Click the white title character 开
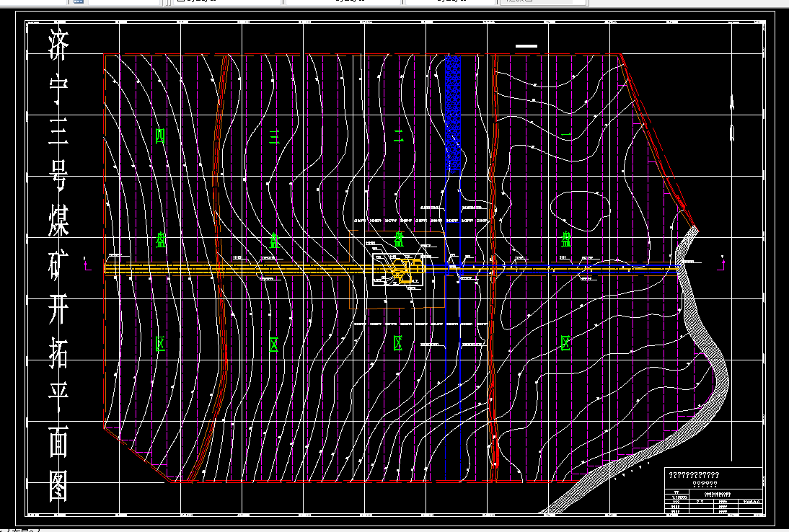The width and height of the screenshot is (789, 532). (x=58, y=308)
